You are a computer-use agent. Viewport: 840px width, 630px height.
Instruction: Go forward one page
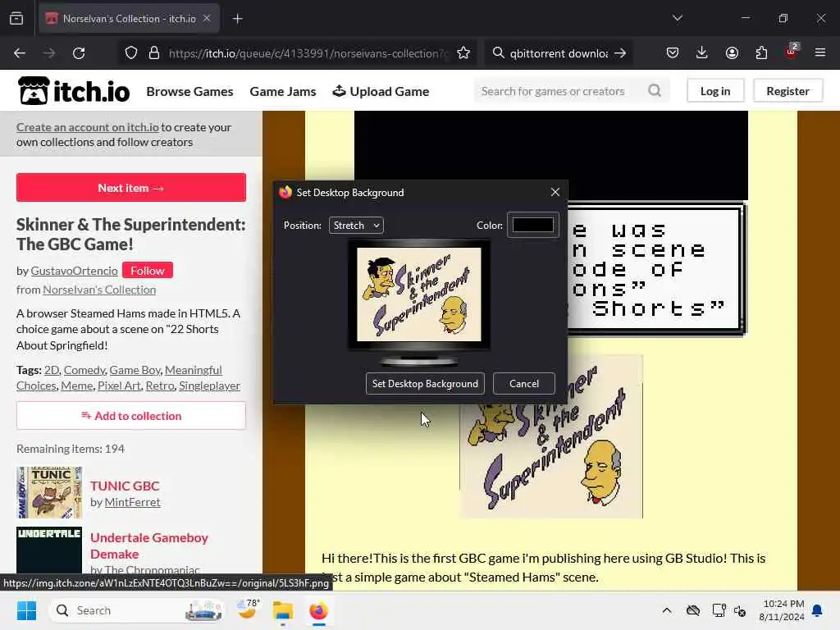pos(49,53)
